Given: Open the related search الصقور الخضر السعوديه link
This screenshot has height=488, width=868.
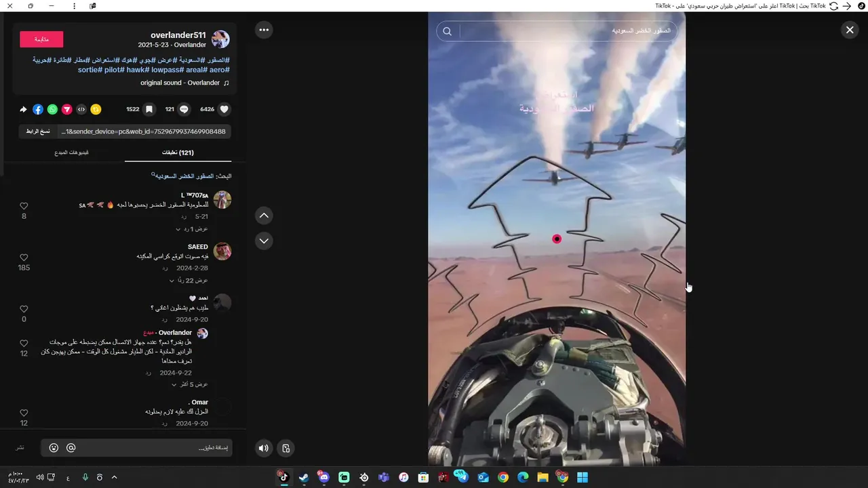Looking at the screenshot, I should 182,176.
